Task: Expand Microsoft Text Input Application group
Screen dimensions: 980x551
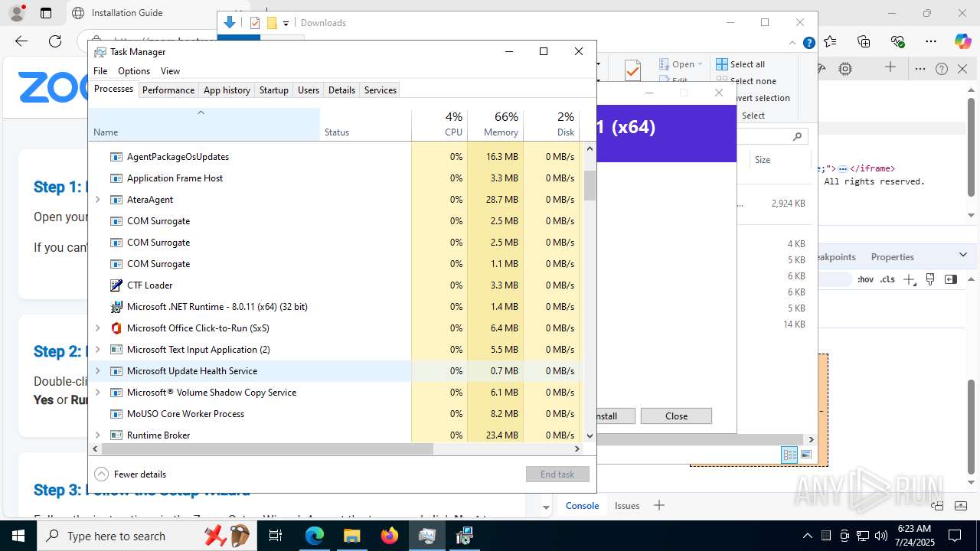Action: point(97,350)
